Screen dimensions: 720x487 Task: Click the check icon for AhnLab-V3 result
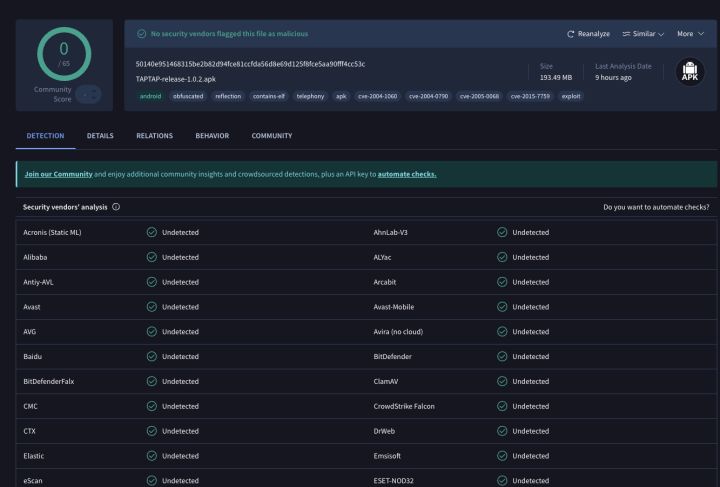(x=502, y=232)
